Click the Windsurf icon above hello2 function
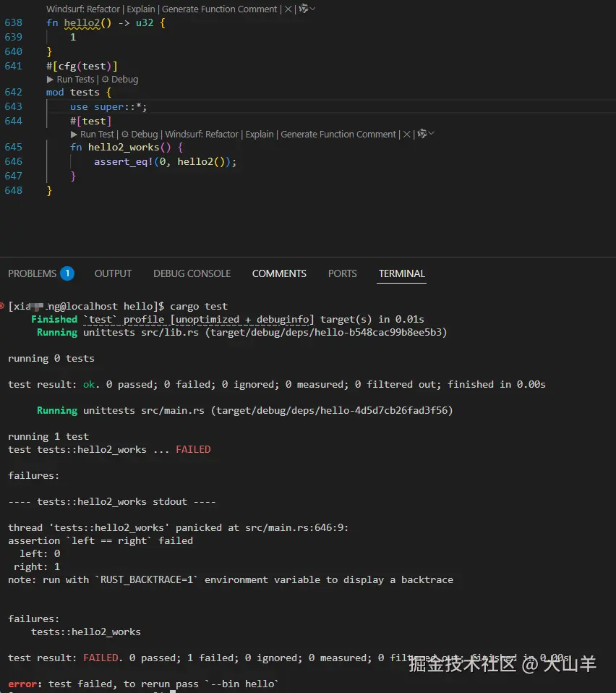 tap(303, 9)
